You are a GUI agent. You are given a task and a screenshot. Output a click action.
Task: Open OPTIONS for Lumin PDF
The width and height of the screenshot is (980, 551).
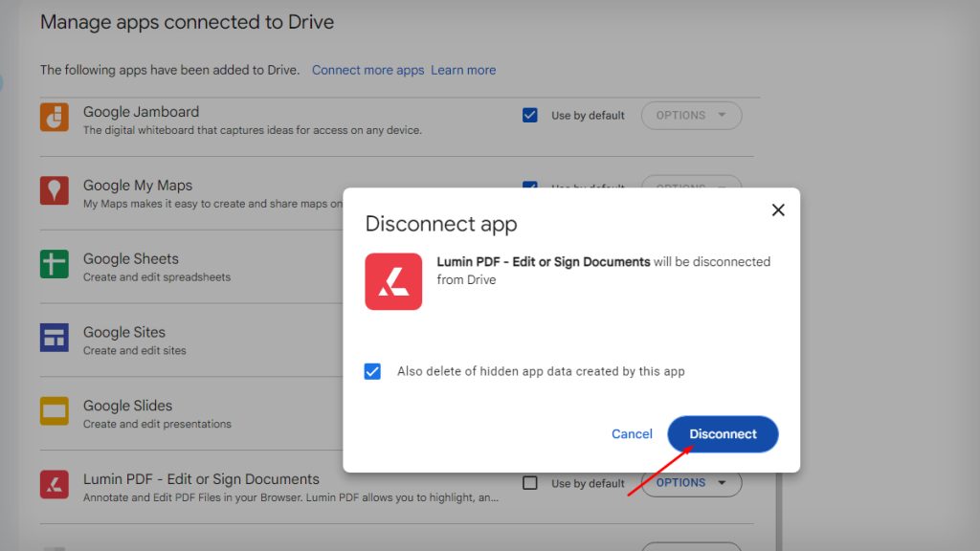click(x=691, y=482)
